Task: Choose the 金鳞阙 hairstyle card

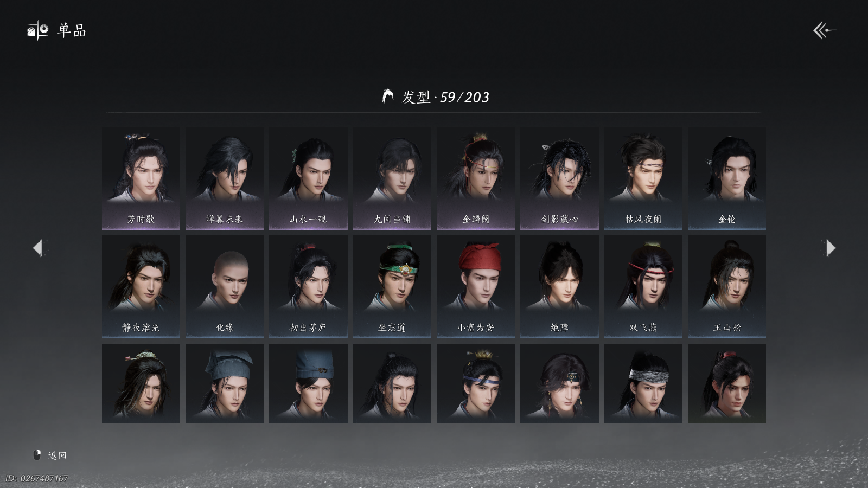Action: [x=476, y=178]
